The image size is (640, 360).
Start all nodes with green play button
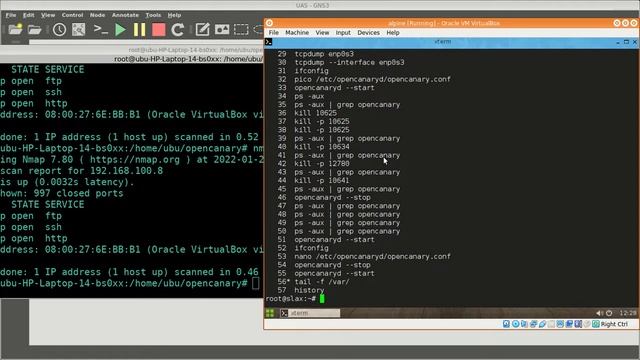pos(120,29)
